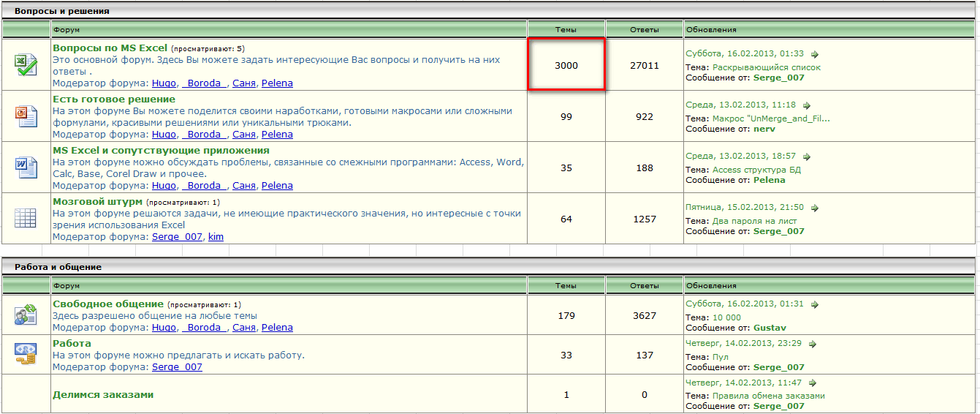
Task: Click the people icon beside Свободное общение
Action: click(26, 316)
